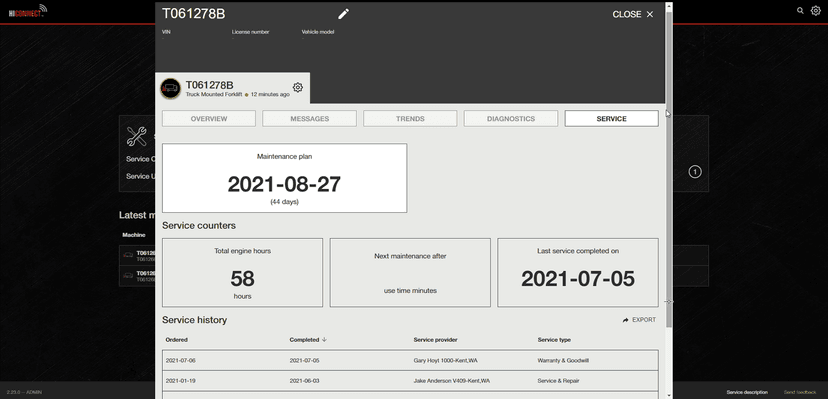Screen dimensions: 828x399
Task: Click the Service history heading
Action: [194, 320]
